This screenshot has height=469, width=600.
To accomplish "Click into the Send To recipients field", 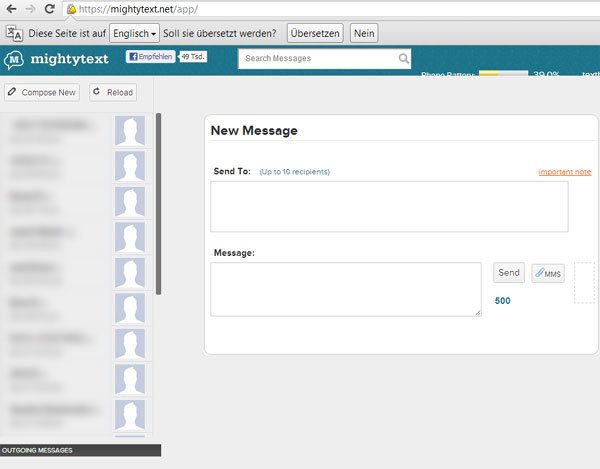I will point(389,207).
